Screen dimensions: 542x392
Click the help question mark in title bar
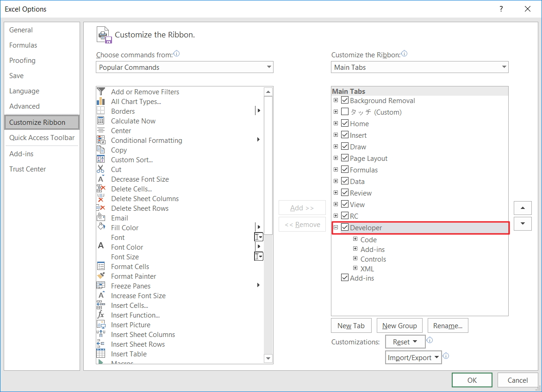pos(501,9)
